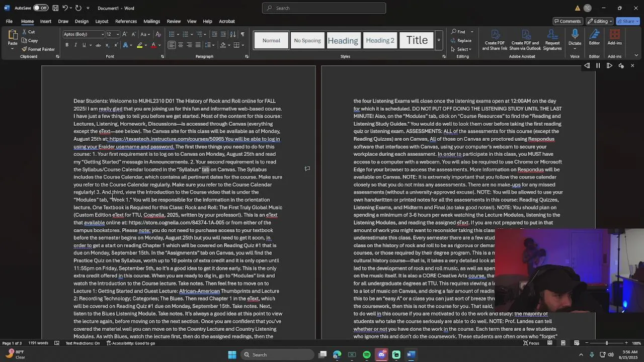
Task: Apply the Title style
Action: click(x=417, y=40)
